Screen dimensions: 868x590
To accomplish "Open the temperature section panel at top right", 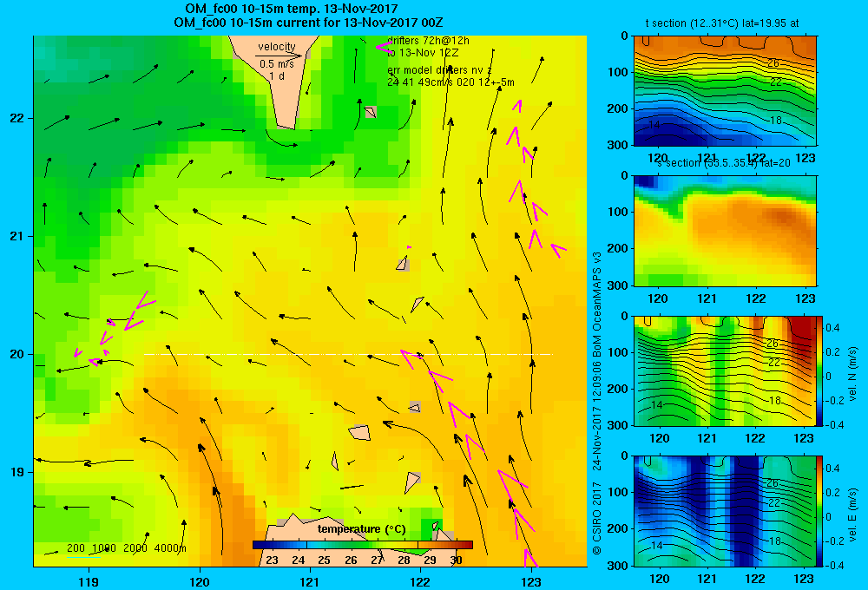I will (725, 91).
